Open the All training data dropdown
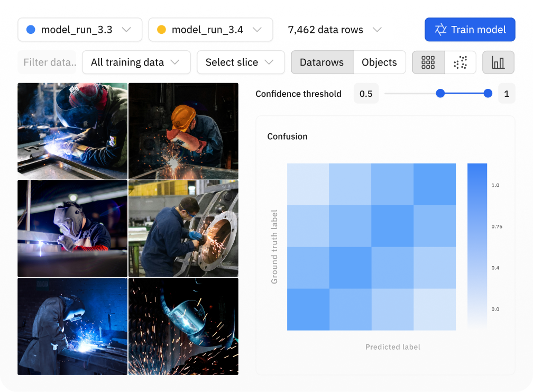Image resolution: width=533 pixels, height=392 pixels. 136,62
